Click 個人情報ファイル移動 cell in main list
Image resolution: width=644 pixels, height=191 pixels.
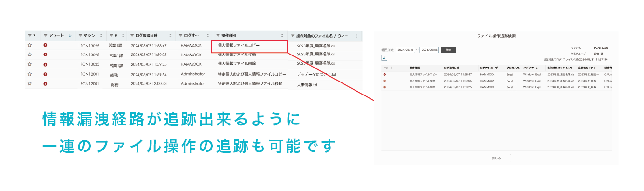point(237,55)
